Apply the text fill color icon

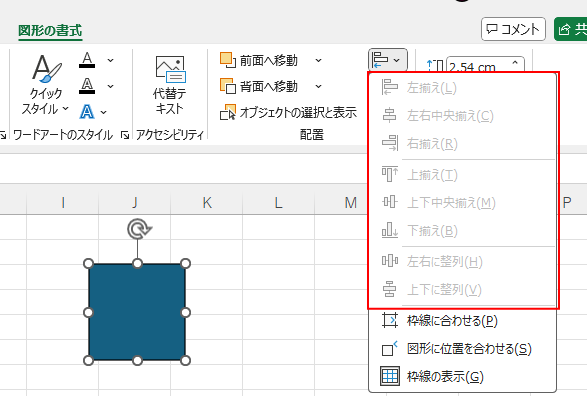pos(87,60)
